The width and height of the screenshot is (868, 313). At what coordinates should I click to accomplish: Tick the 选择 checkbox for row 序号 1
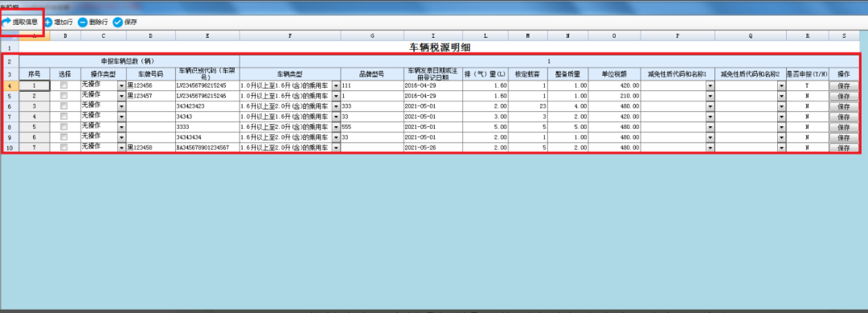pos(64,85)
